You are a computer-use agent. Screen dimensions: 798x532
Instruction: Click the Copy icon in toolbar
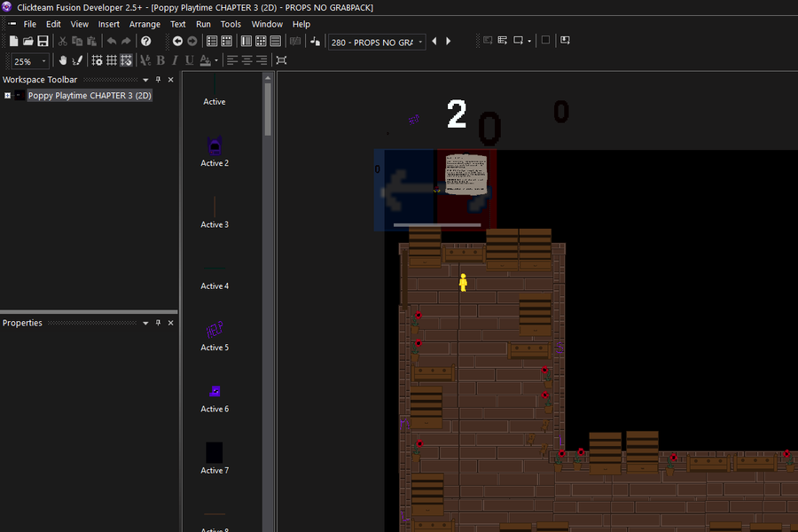(x=77, y=42)
